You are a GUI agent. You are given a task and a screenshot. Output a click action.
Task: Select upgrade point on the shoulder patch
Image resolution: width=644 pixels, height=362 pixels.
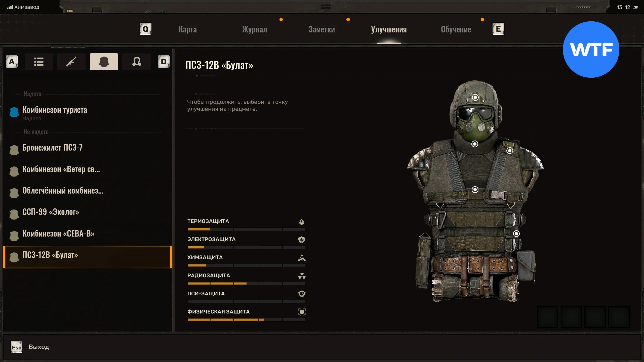(x=510, y=151)
